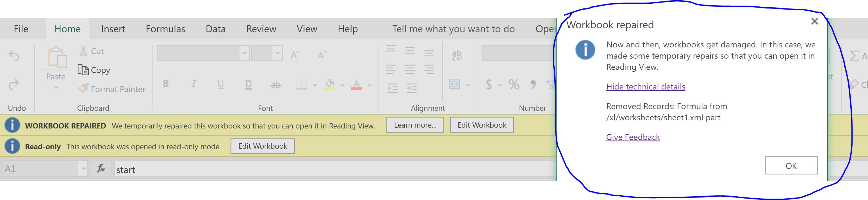Viewport: 868px width, 200px height.
Task: Open the font name dropdown
Action: 245,53
